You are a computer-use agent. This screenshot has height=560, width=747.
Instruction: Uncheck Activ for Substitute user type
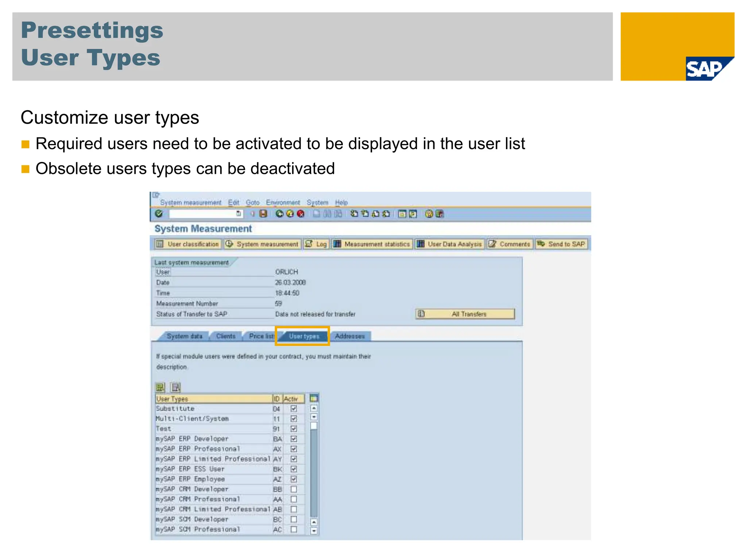click(x=294, y=409)
